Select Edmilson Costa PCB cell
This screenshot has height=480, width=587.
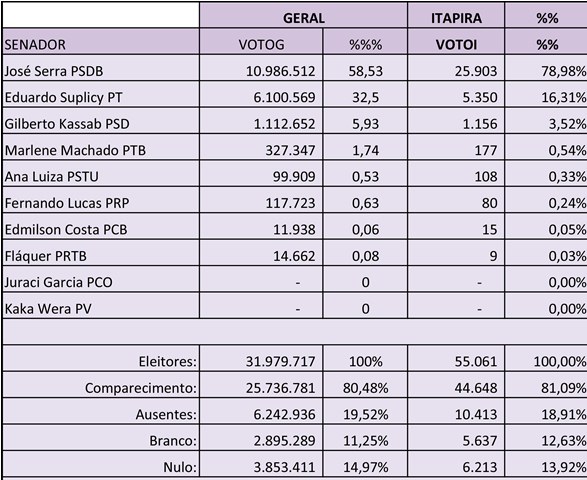(101, 227)
